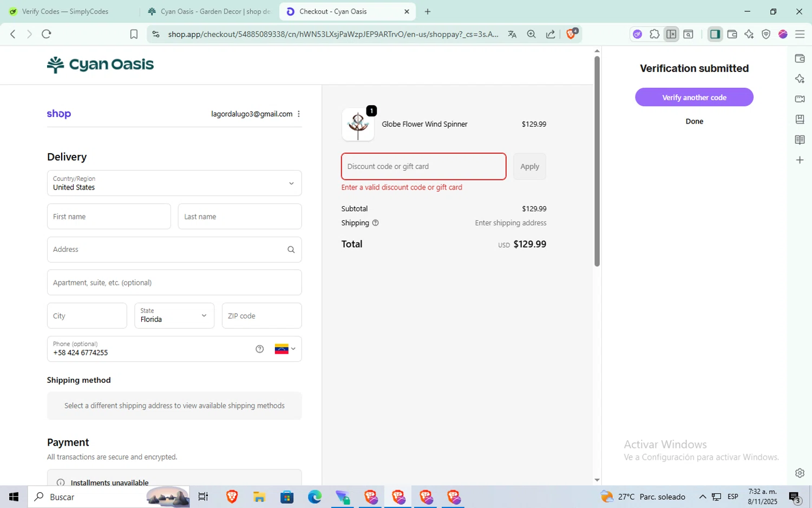Open Microsoft Store from taskbar
Image resolution: width=812 pixels, height=508 pixels.
click(x=287, y=497)
